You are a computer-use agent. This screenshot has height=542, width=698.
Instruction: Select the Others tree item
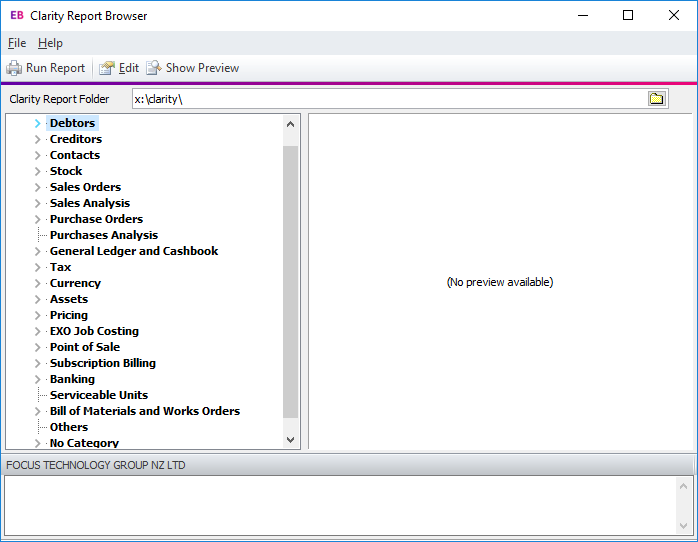click(69, 427)
